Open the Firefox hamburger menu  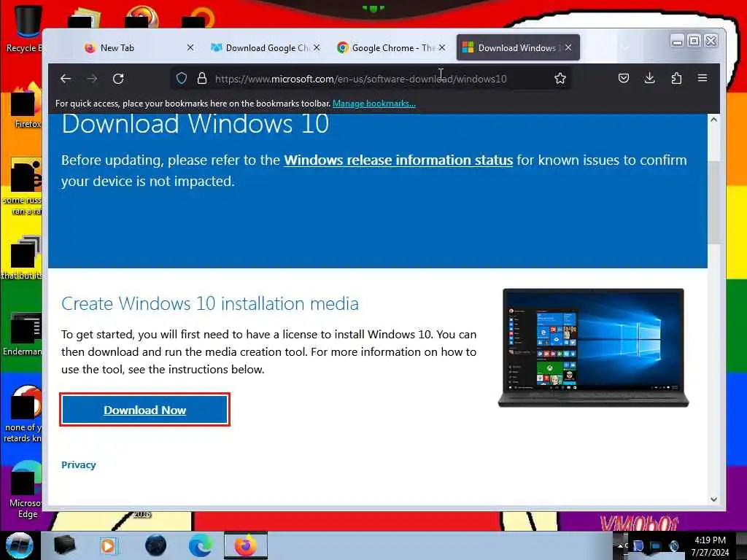click(x=703, y=77)
